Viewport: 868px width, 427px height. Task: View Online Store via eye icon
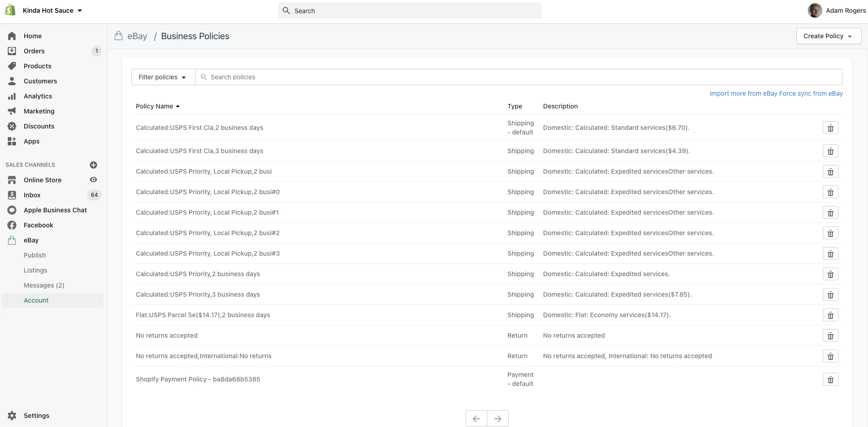93,180
